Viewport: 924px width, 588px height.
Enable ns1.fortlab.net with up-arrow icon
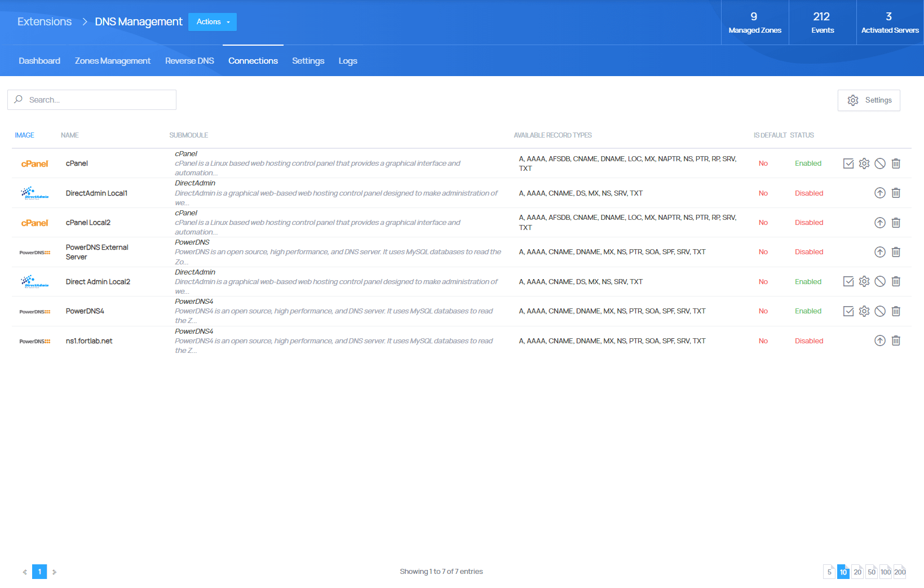point(880,341)
